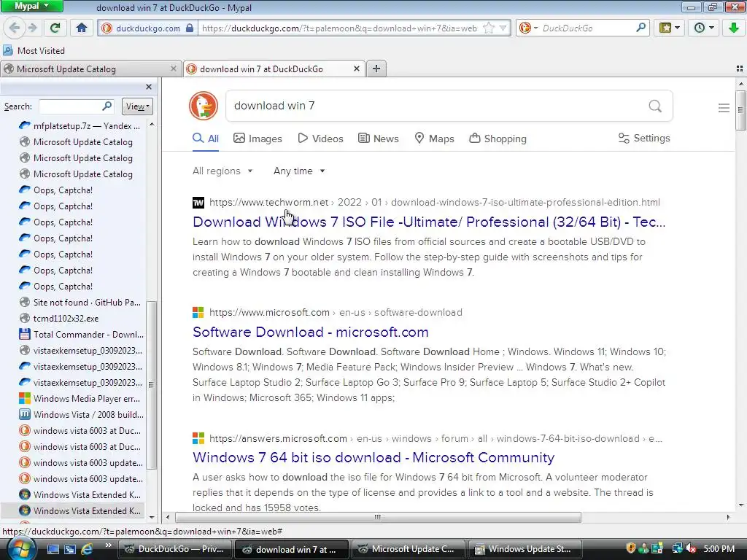Switch to the Microsoft Update Catalog tab
The width and height of the screenshot is (747, 560).
86,69
